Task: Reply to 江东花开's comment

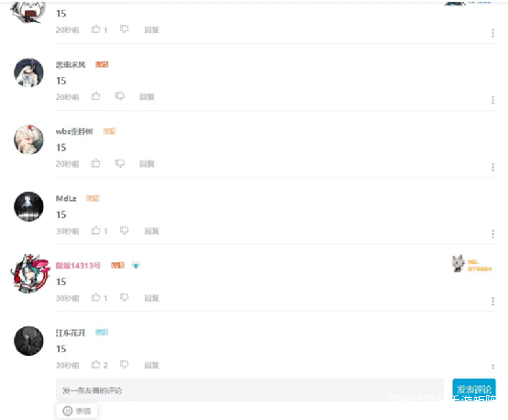Action: pyautogui.click(x=151, y=365)
